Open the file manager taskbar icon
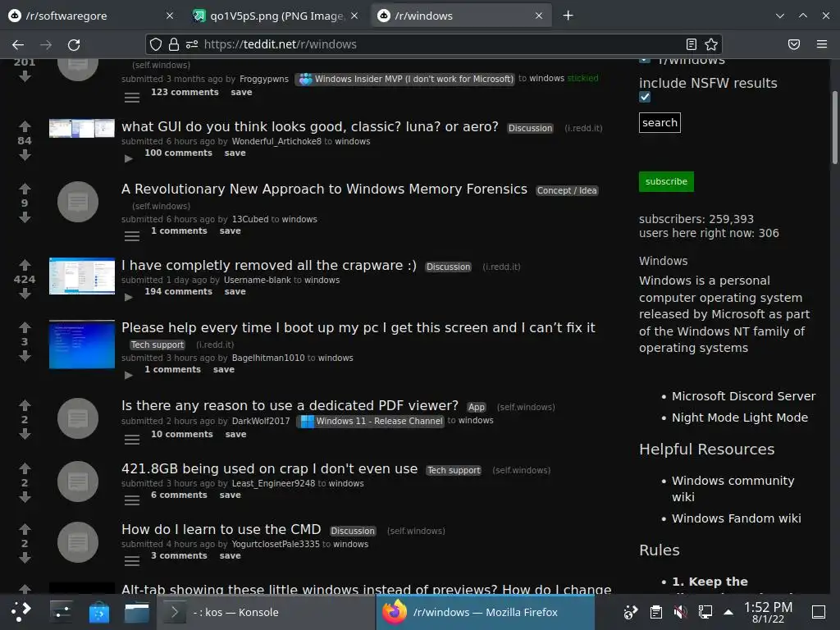The image size is (840, 630). [137, 612]
